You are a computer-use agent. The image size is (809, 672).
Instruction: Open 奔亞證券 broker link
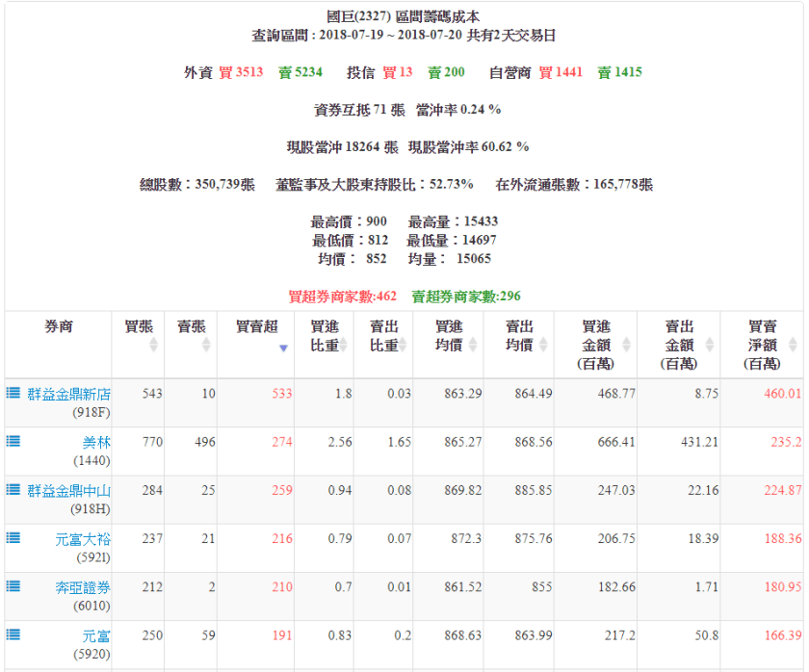[x=83, y=586]
